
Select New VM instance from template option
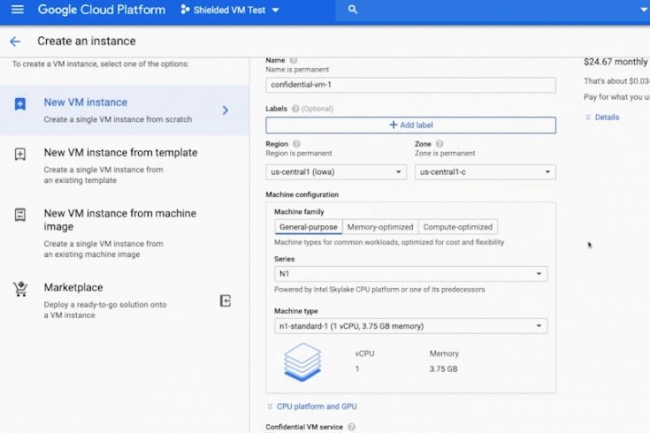[x=124, y=166]
